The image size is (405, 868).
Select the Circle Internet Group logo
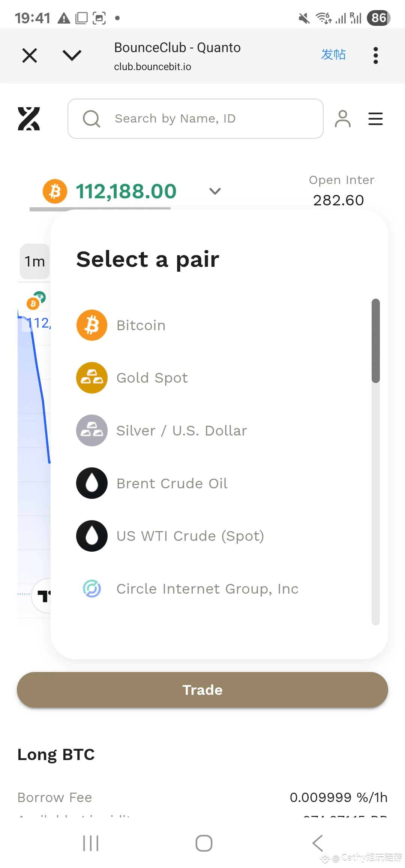[92, 588]
